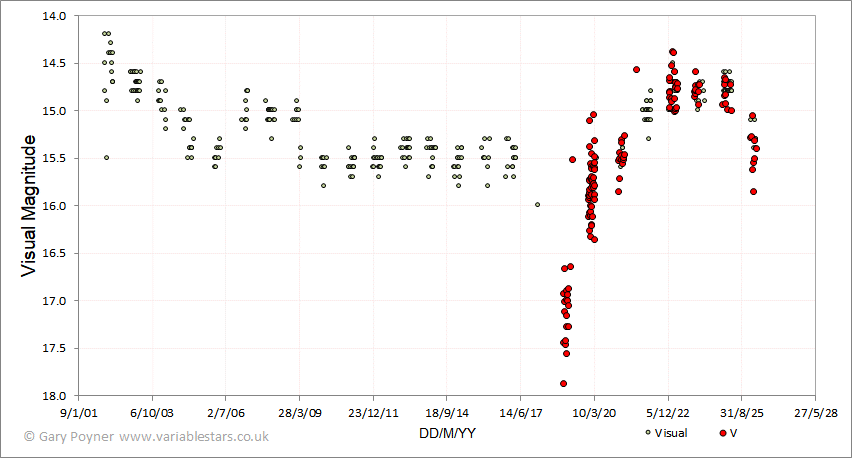Click the Visual legend marker icon
The image size is (852, 458).
coord(647,433)
